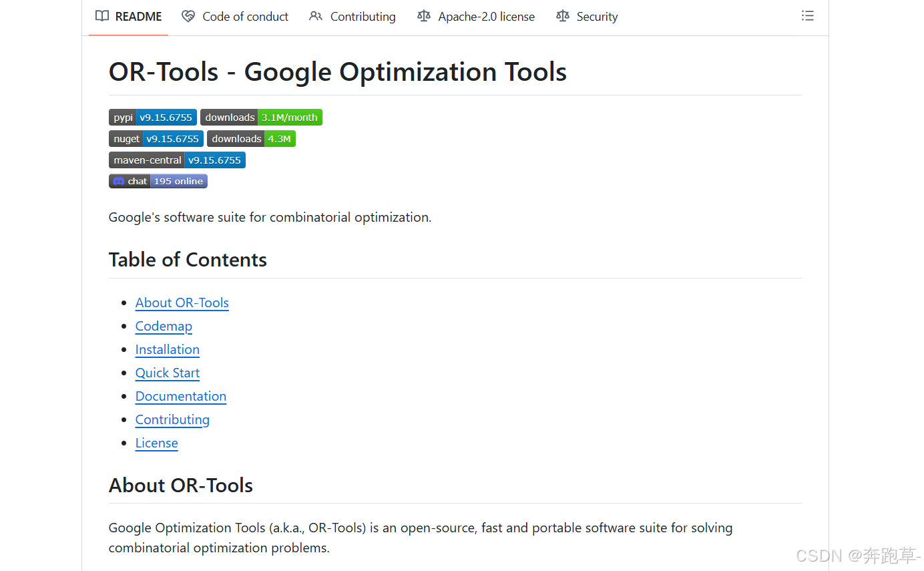This screenshot has height=571, width=924.
Task: Jump to the About OR-Tools link
Action: [x=182, y=303]
